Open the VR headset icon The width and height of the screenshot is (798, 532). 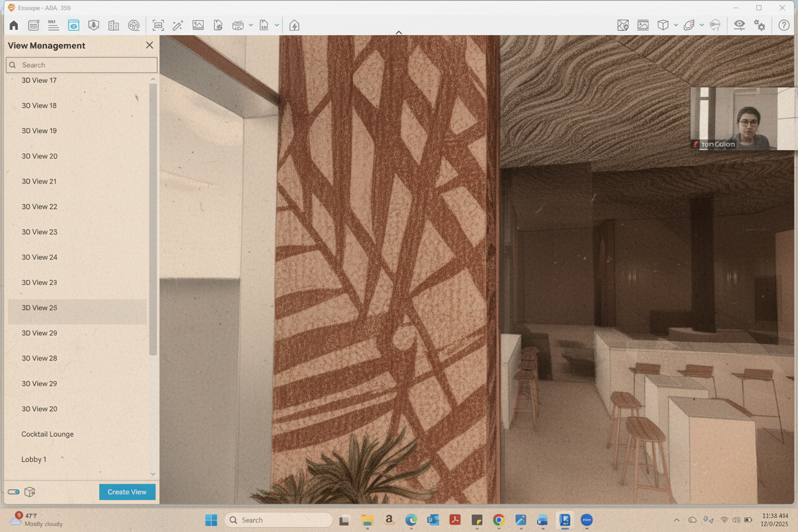coord(715,26)
